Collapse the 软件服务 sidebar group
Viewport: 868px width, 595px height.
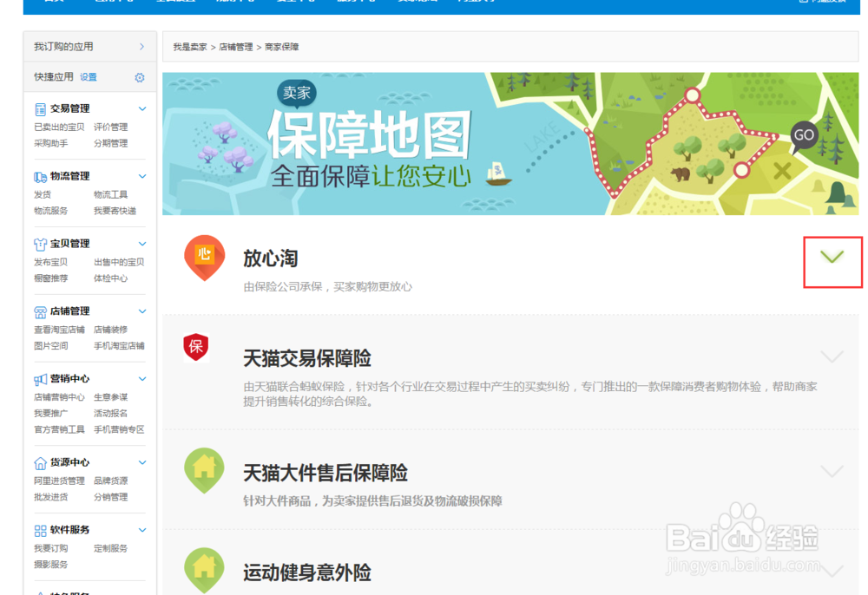click(142, 530)
